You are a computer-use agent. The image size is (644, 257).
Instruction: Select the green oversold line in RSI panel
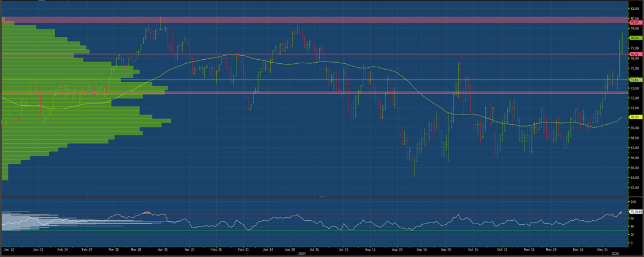(314, 231)
